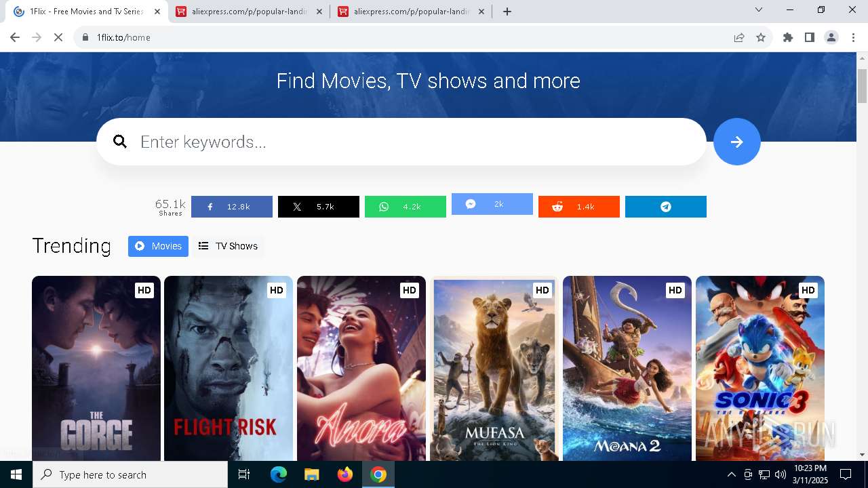Open the Flight Risk movie poster
The width and height of the screenshot is (868, 488).
point(229,368)
